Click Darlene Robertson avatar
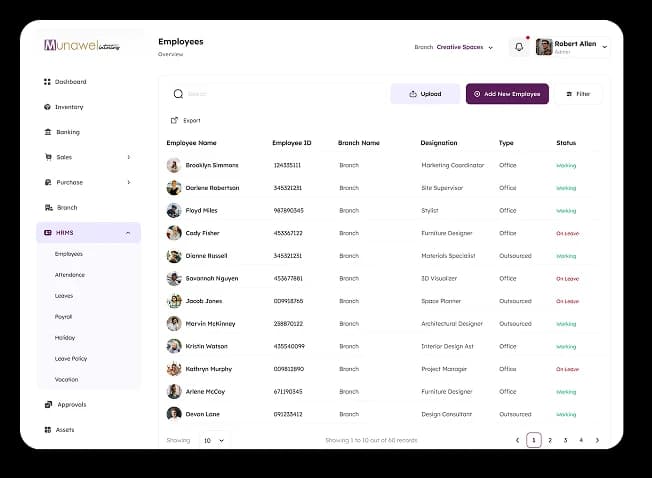Viewport: 652px width, 478px height. pos(174,188)
